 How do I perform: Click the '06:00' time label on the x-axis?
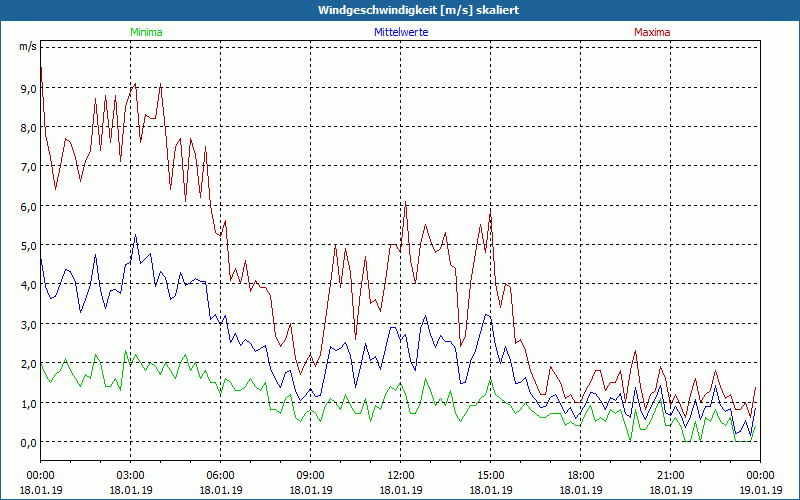point(221,476)
